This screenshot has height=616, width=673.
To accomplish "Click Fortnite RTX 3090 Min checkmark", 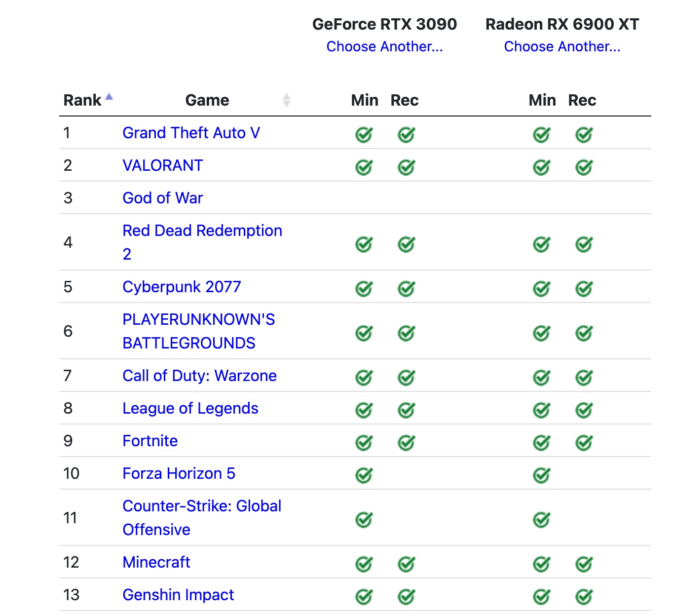I will pyautogui.click(x=364, y=442).
